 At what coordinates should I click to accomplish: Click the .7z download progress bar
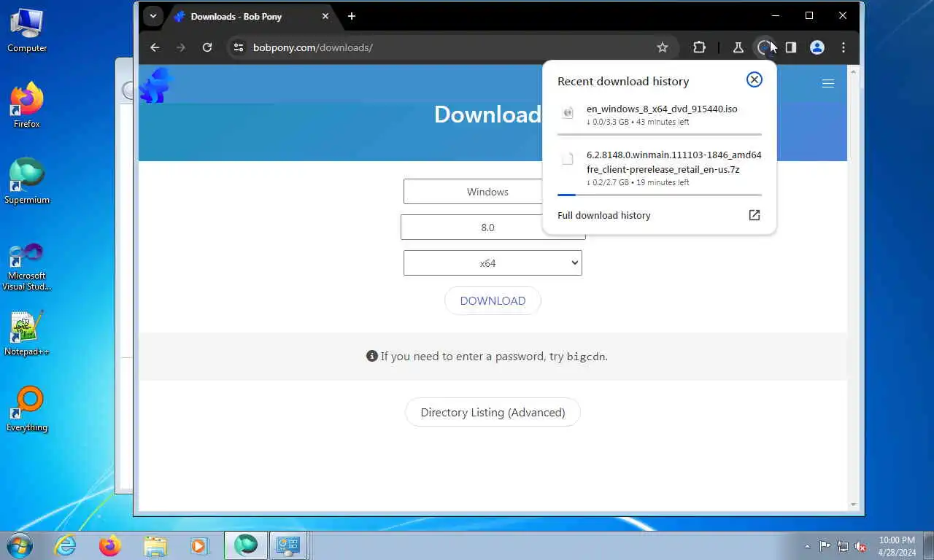click(x=660, y=195)
